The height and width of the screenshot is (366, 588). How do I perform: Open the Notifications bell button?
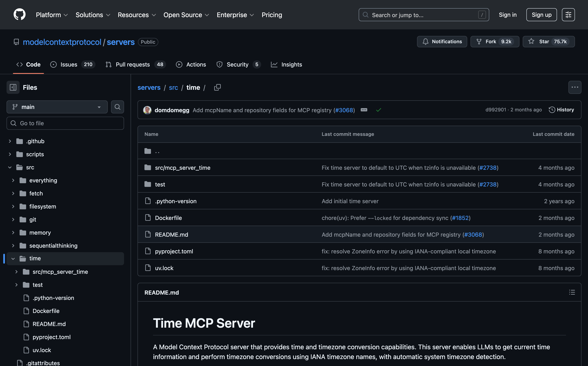coord(442,42)
